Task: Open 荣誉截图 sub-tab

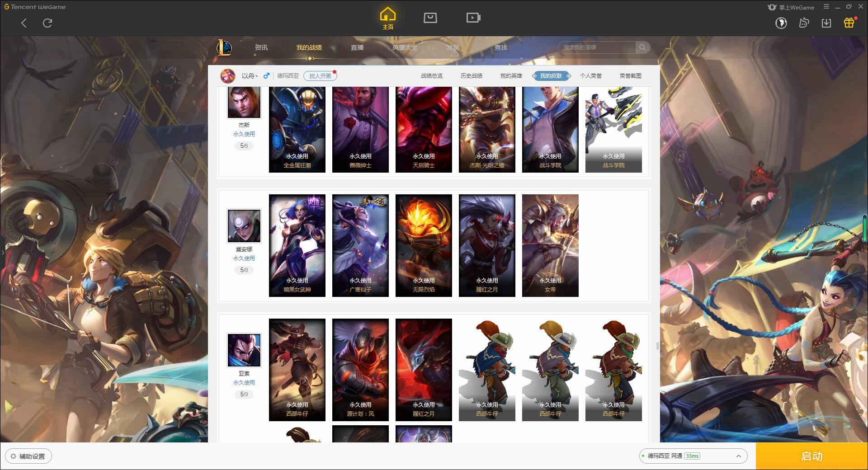Action: pos(631,76)
